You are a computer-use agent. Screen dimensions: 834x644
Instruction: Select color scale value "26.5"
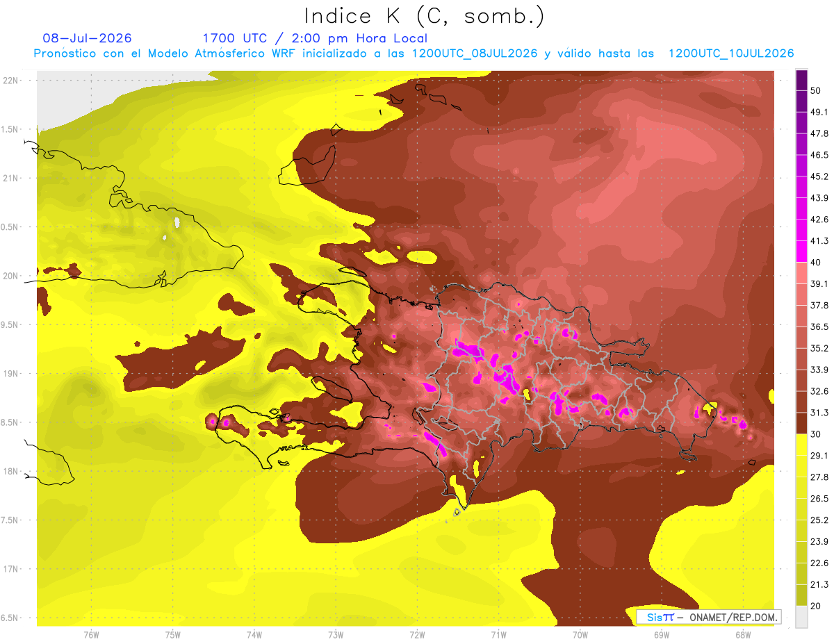[x=819, y=499]
